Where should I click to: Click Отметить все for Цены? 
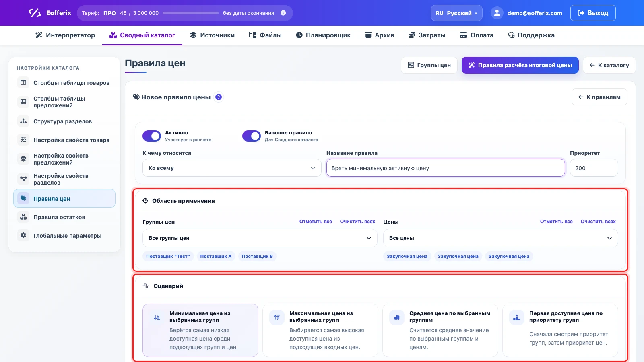(556, 222)
